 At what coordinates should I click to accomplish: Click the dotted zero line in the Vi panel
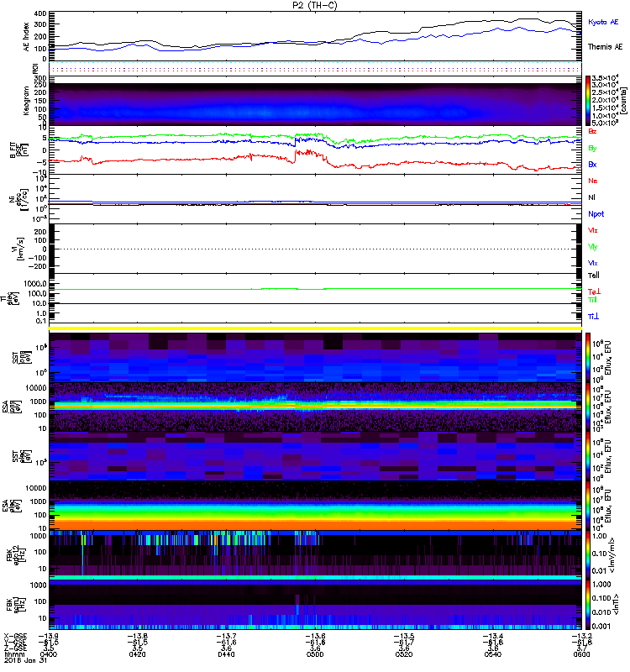(x=315, y=249)
